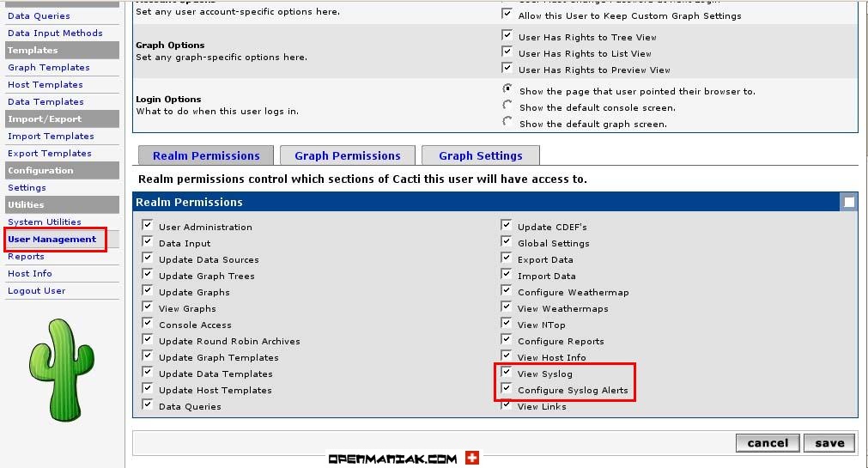
Task: Select the Realm Permissions tab
Action: coord(206,155)
